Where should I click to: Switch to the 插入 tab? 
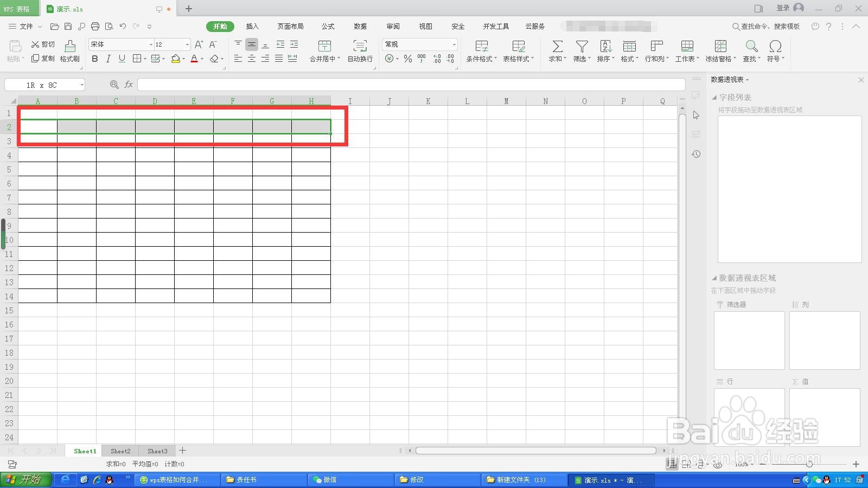(252, 26)
